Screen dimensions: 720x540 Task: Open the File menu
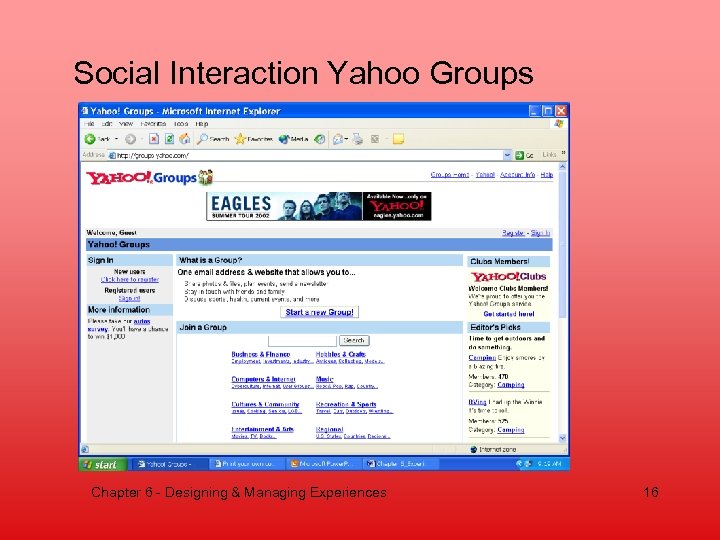click(x=89, y=124)
